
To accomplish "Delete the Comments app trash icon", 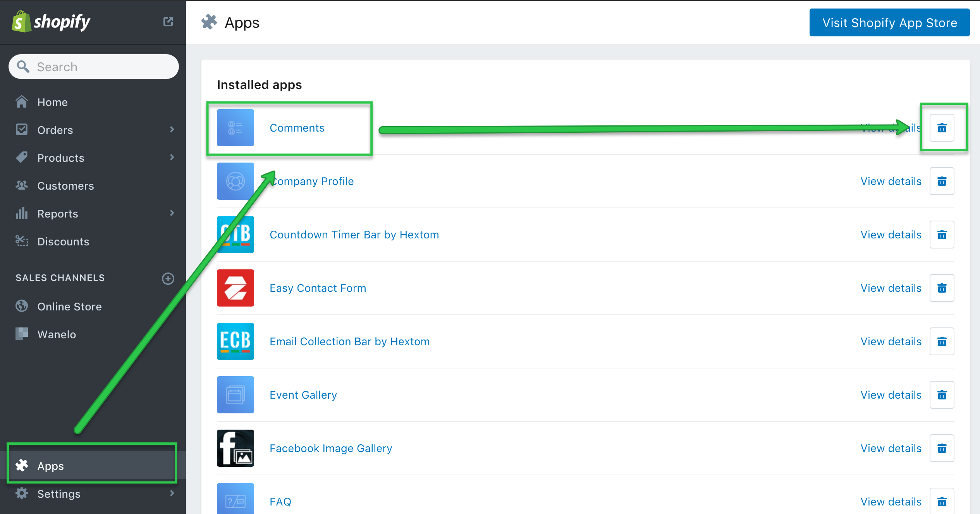I will [x=942, y=128].
